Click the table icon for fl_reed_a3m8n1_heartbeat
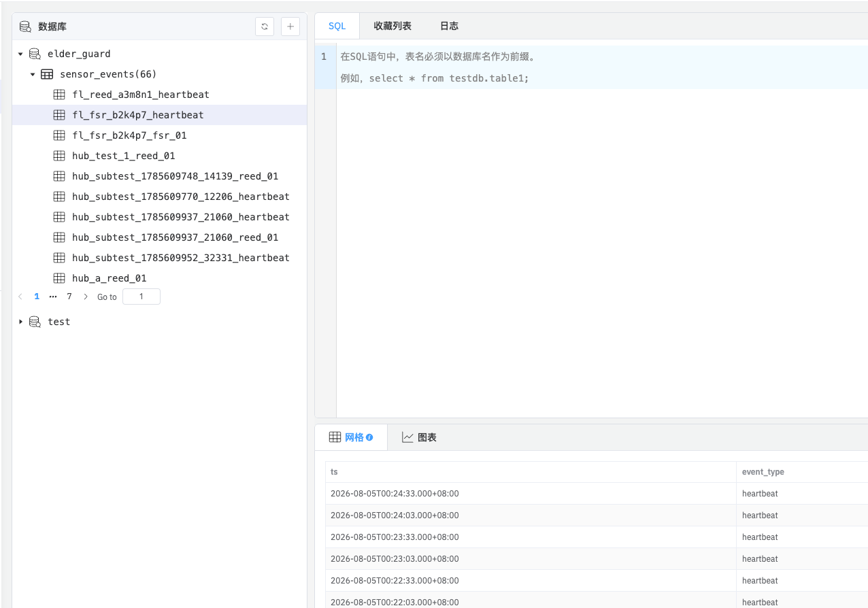Image resolution: width=868 pixels, height=608 pixels. click(x=59, y=95)
